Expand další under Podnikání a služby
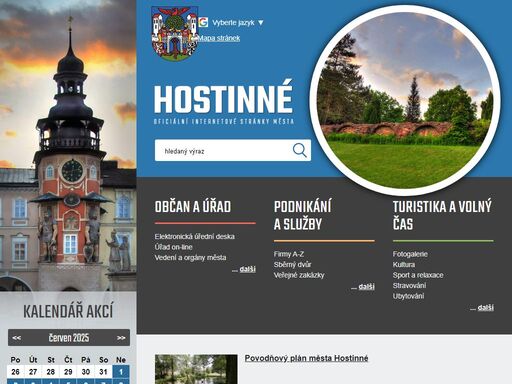 pos(366,287)
